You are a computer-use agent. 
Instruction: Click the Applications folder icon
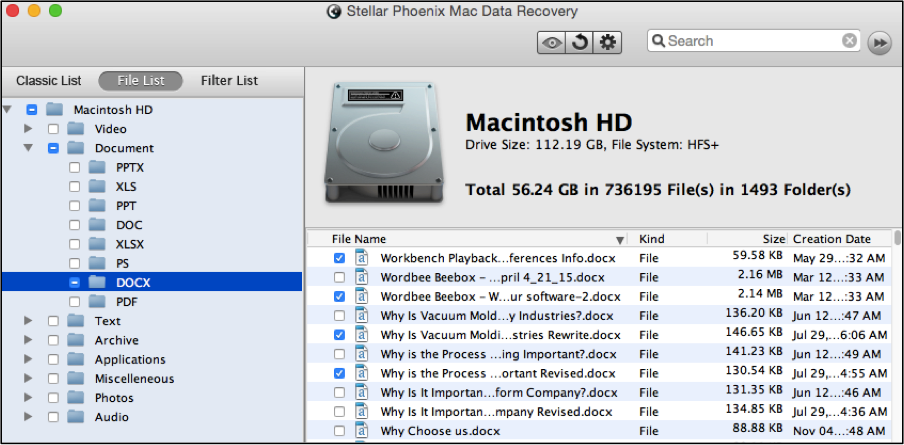pyautogui.click(x=76, y=359)
